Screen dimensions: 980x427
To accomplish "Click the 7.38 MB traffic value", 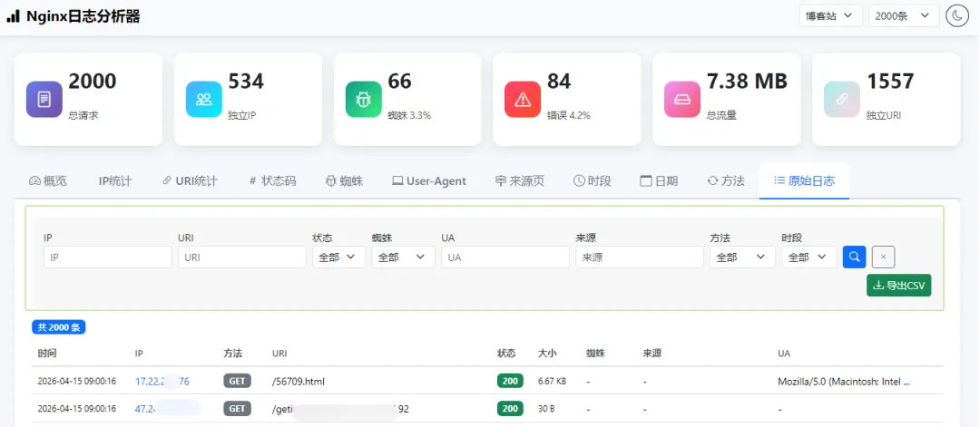I will [x=747, y=82].
